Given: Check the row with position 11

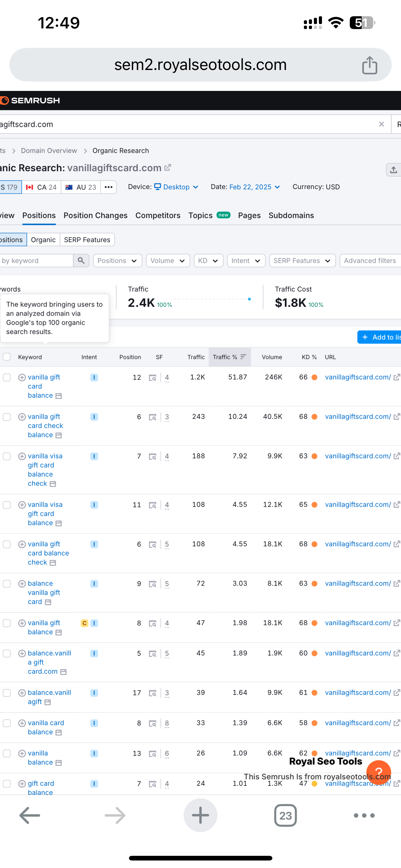Looking at the screenshot, I should (x=7, y=505).
